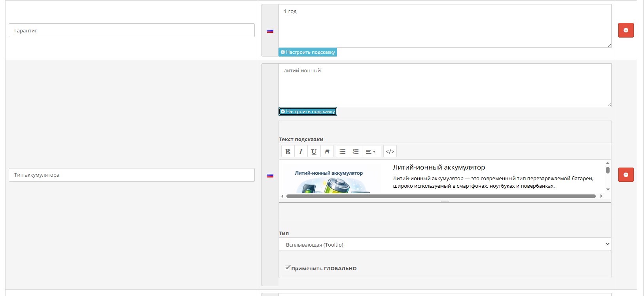
Task: Click the Тип аккумулятора attribute name field
Action: pyautogui.click(x=131, y=175)
